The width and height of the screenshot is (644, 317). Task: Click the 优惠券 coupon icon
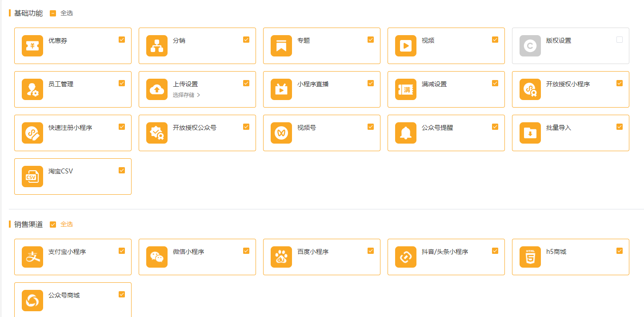coord(32,46)
